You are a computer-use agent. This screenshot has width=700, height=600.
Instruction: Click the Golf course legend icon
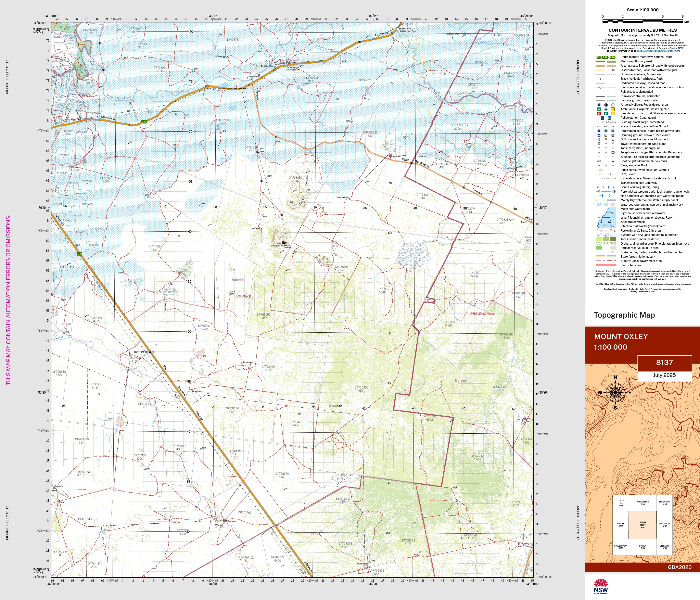pyautogui.click(x=599, y=140)
